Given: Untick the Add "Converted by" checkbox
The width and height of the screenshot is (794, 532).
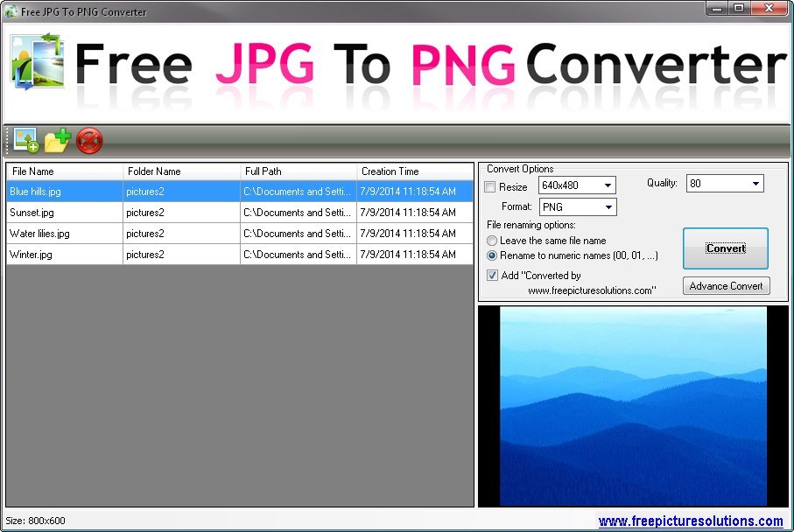Looking at the screenshot, I should pos(492,276).
